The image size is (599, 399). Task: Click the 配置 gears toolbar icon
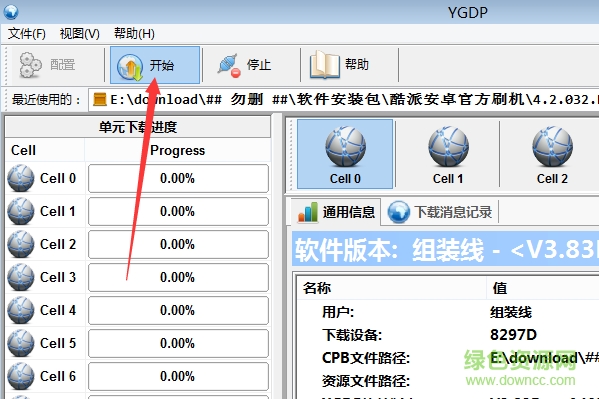click(x=31, y=65)
